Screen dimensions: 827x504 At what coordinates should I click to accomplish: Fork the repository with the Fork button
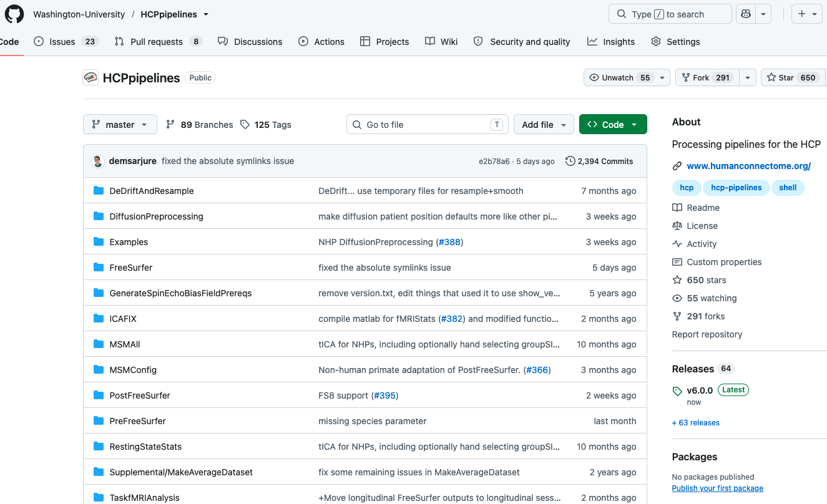707,77
